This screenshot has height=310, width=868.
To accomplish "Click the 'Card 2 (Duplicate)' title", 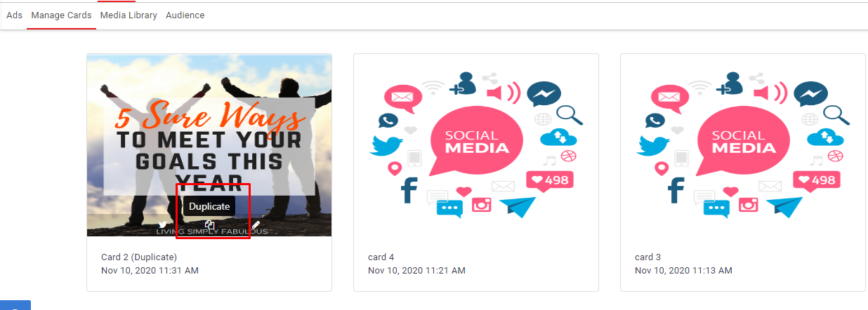I will [x=139, y=257].
